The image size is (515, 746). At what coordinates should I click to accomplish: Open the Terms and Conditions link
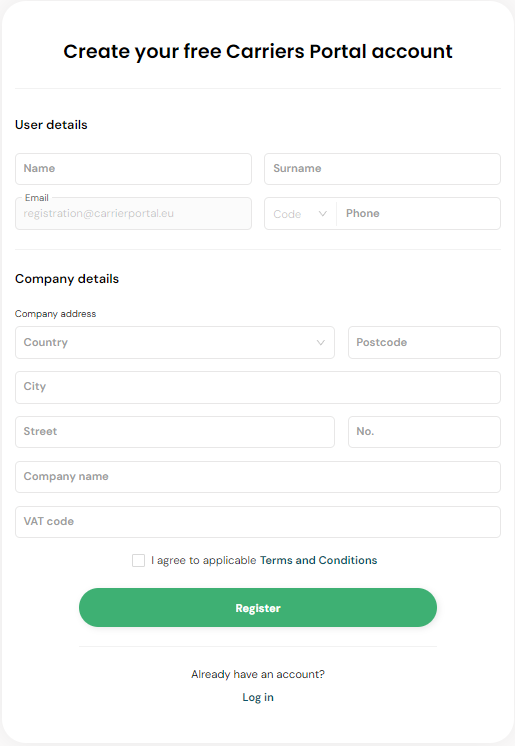[318, 560]
